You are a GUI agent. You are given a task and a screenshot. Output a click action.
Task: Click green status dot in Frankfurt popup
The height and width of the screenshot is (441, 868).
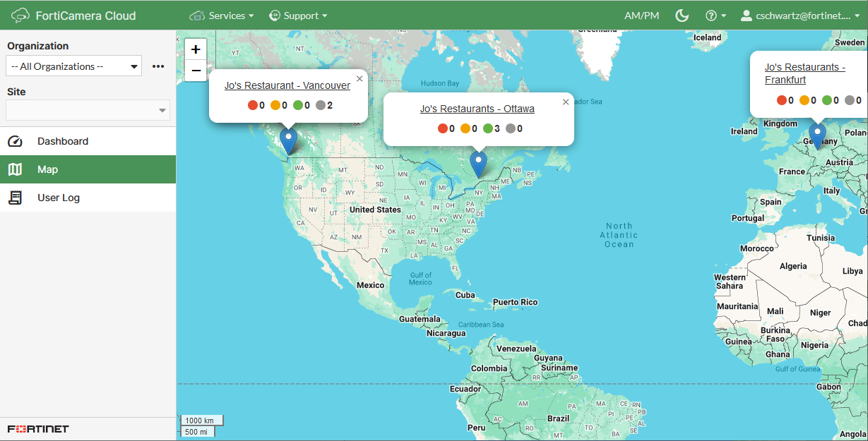(827, 100)
